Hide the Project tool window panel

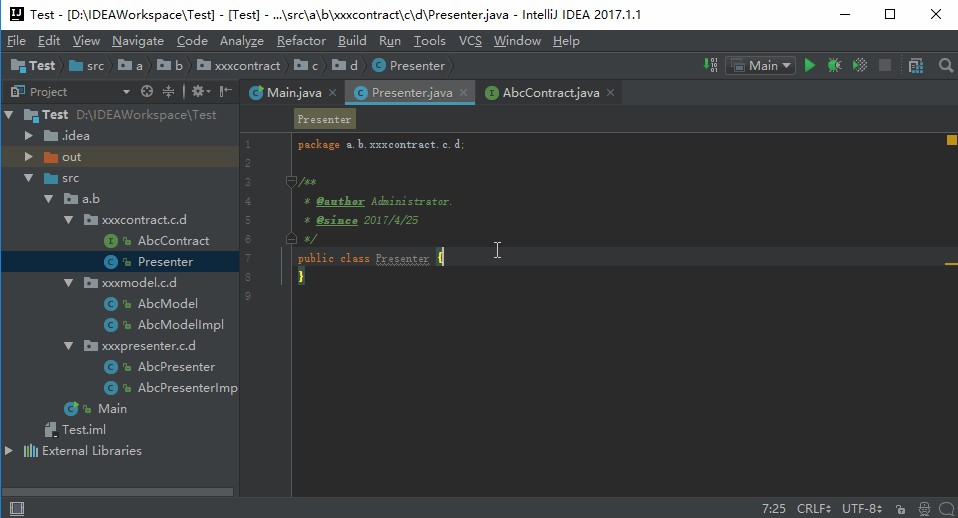click(226, 92)
